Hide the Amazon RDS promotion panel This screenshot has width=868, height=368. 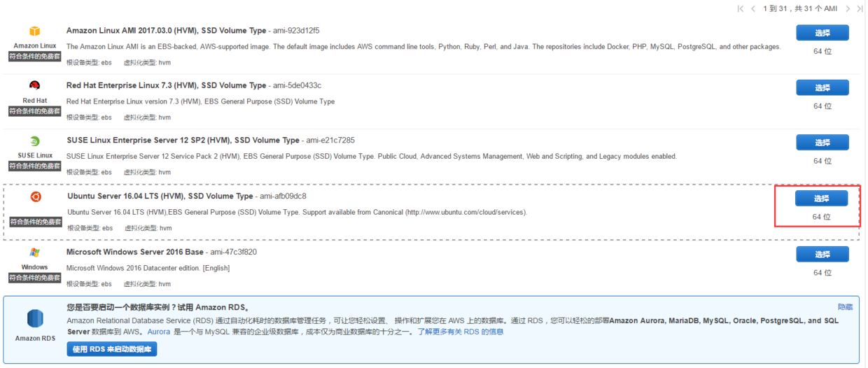coord(845,307)
